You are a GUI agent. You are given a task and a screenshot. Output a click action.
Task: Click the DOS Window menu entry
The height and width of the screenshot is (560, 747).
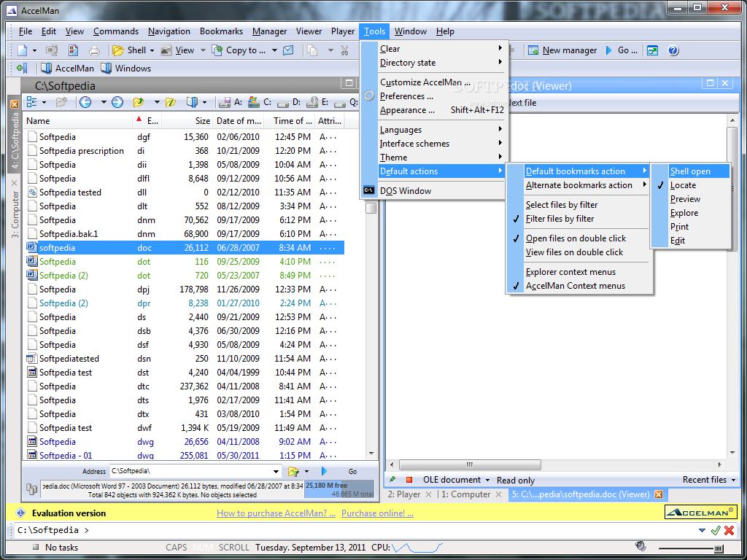coord(433,191)
